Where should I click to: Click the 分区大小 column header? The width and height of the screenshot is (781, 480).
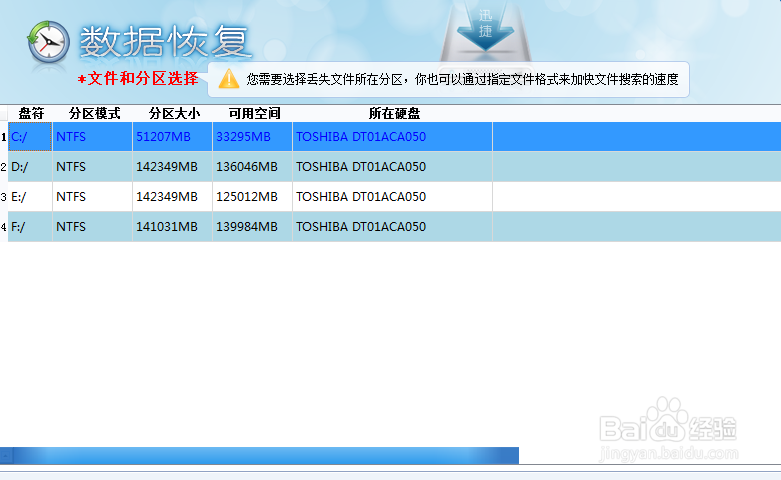173,114
